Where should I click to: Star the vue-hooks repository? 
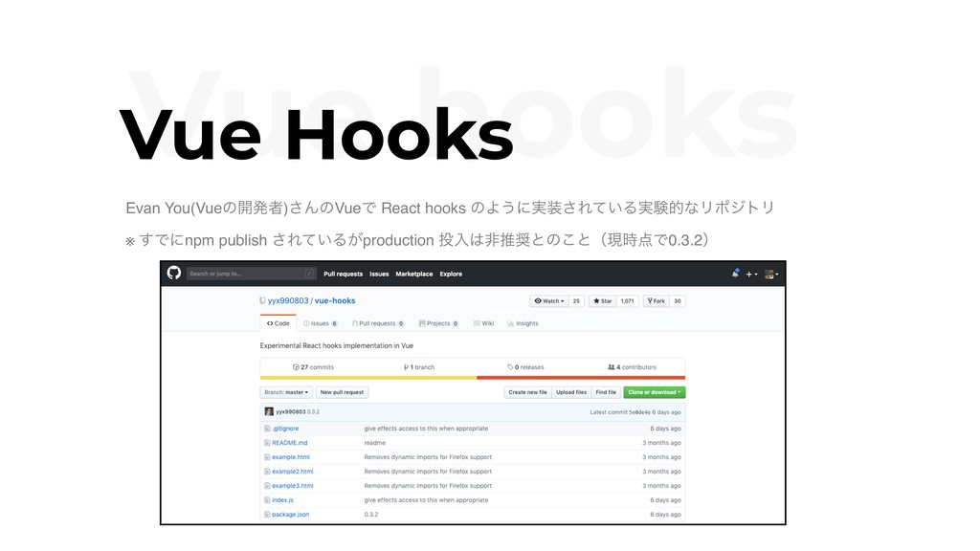[603, 301]
